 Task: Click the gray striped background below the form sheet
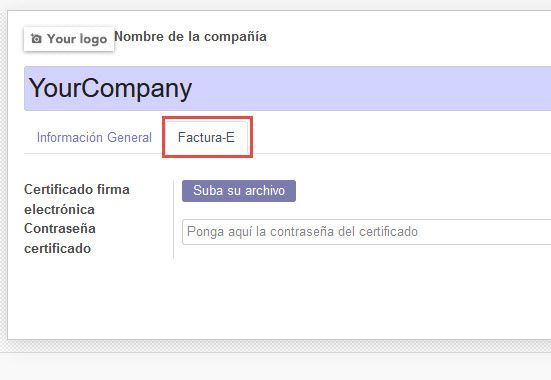pyautogui.click(x=276, y=346)
